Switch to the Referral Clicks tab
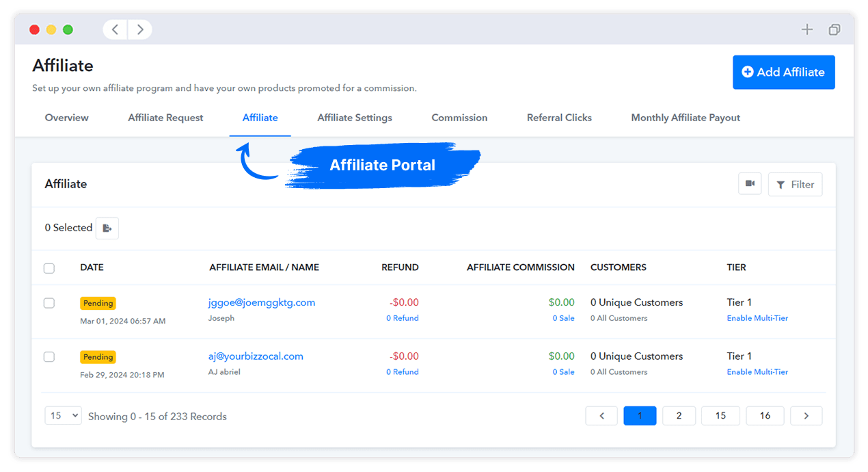868x472 pixels. [559, 117]
